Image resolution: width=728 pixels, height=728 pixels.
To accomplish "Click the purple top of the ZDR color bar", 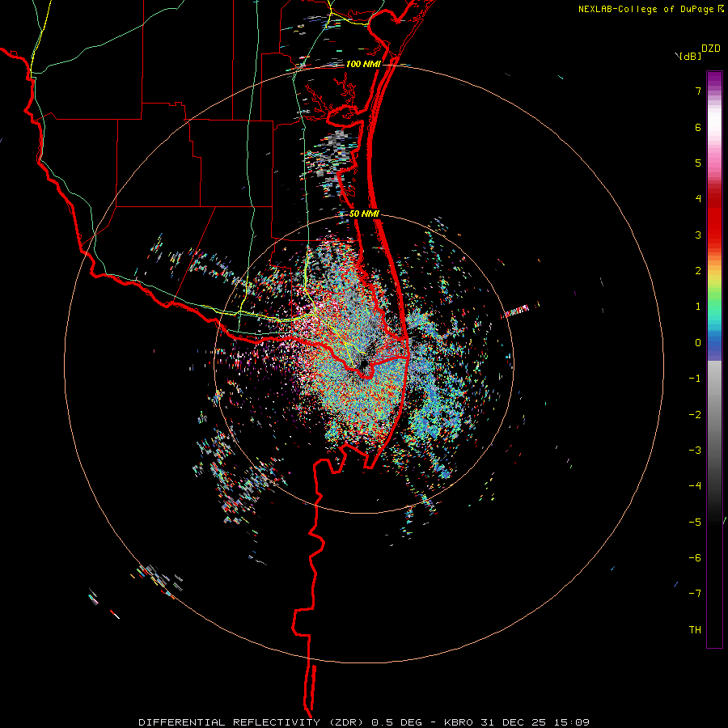I will pyautogui.click(x=714, y=79).
